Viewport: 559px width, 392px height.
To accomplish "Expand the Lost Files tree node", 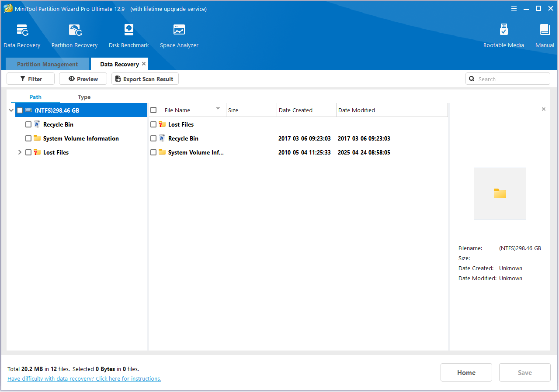I will click(20, 152).
